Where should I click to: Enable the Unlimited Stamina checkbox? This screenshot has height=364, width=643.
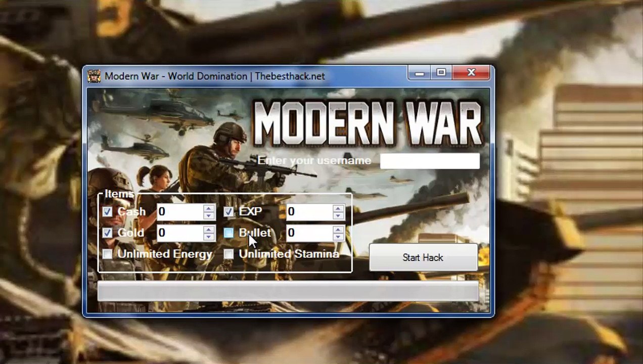[228, 254]
